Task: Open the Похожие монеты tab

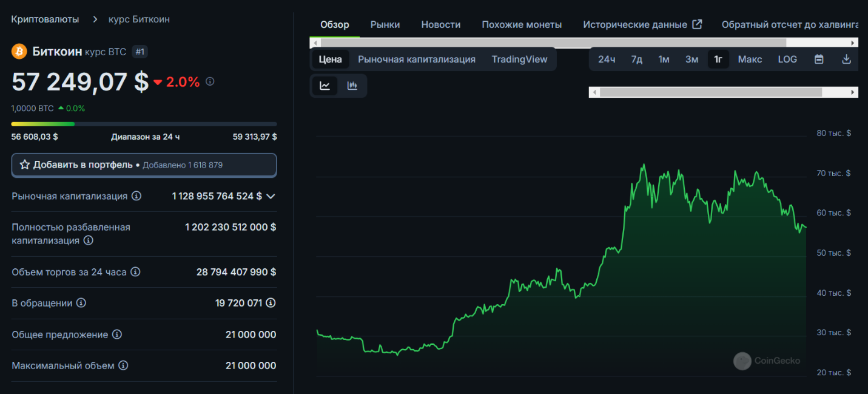Action: tap(522, 24)
